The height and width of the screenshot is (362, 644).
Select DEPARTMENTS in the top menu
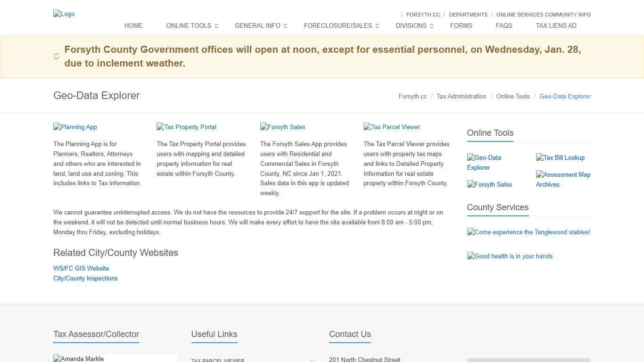point(468,15)
